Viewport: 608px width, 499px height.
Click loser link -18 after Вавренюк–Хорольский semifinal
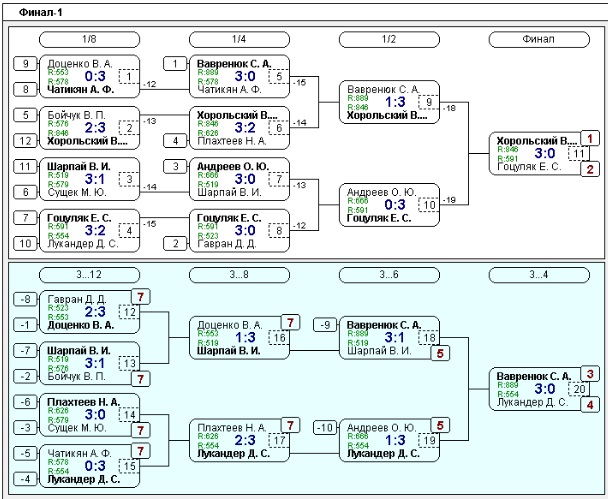point(449,108)
